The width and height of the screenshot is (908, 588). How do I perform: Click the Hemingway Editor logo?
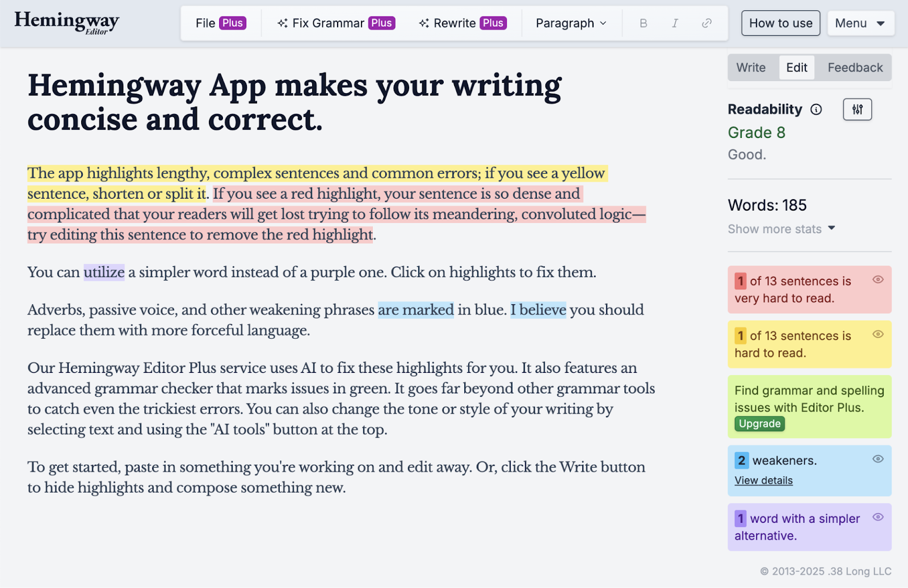[65, 23]
